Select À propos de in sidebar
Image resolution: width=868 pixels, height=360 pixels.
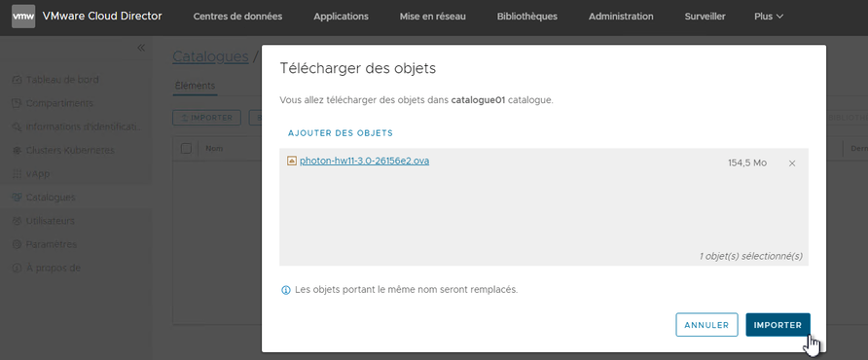click(x=54, y=269)
